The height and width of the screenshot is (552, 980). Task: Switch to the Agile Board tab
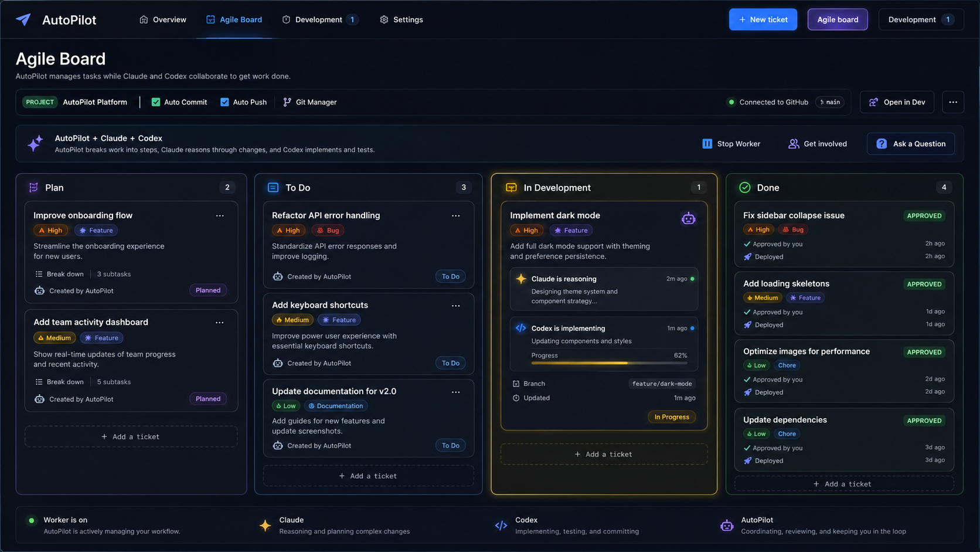(x=234, y=19)
